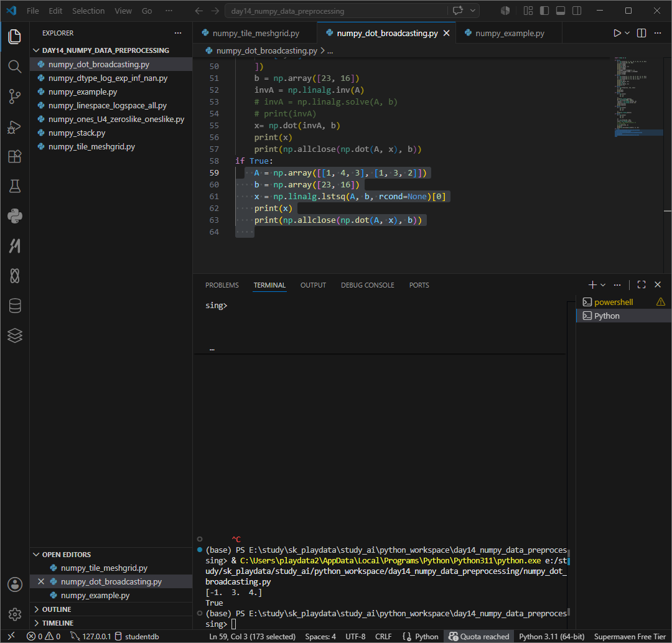This screenshot has height=643, width=672.
Task: Switch to DEBUG CONSOLE tab
Action: pos(367,285)
